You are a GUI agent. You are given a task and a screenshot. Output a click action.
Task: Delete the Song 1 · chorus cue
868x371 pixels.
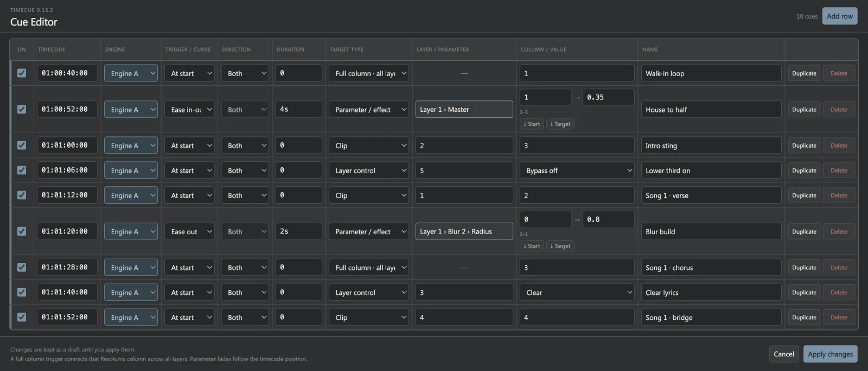[839, 267]
